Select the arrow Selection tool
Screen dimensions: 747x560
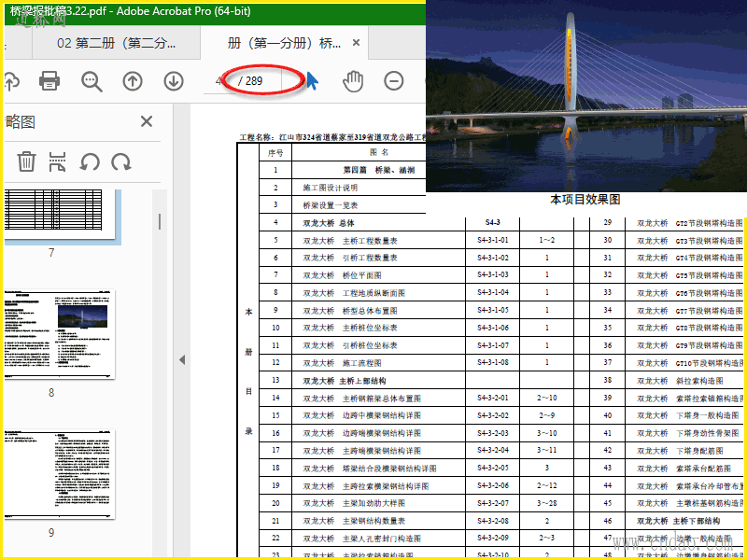point(312,81)
